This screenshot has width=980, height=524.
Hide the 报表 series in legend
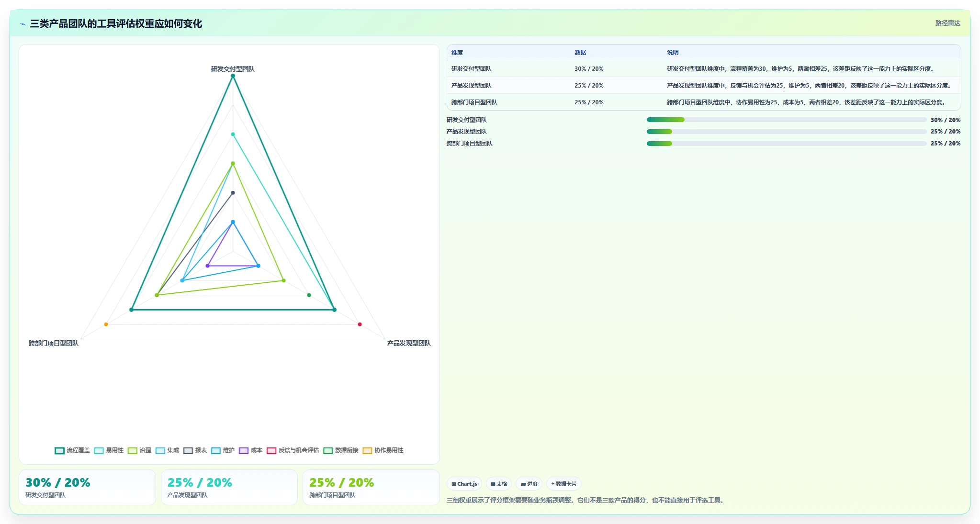(195, 450)
